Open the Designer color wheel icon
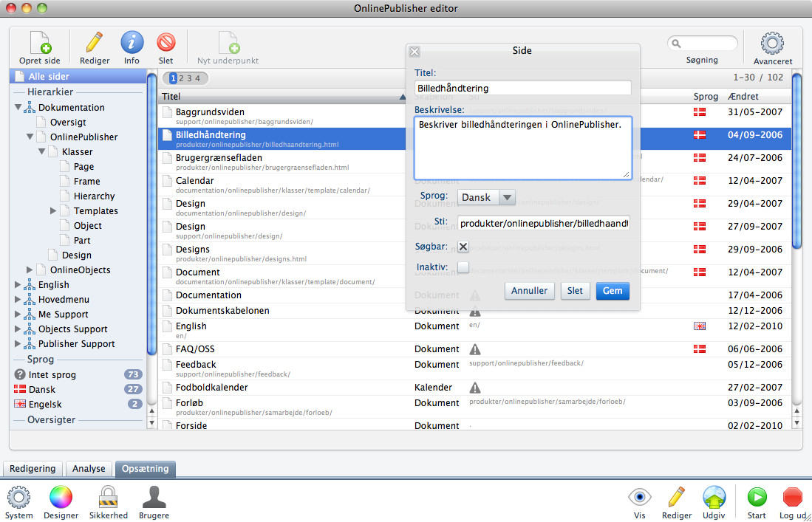 click(61, 498)
